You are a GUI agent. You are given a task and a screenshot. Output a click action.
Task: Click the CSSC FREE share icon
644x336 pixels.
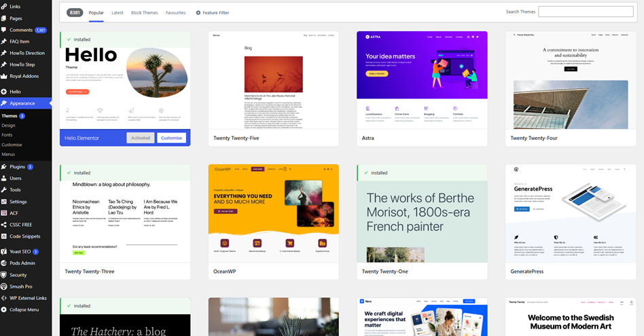[4, 225]
